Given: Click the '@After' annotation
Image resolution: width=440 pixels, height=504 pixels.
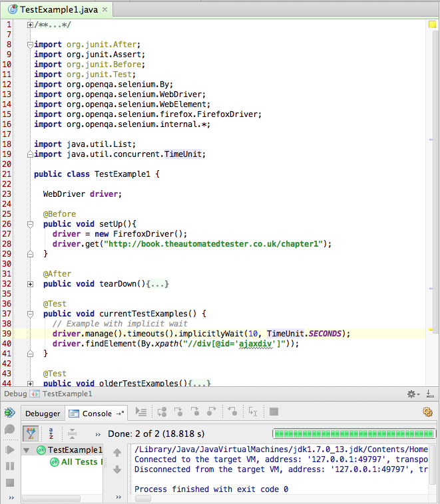Looking at the screenshot, I should tap(57, 274).
